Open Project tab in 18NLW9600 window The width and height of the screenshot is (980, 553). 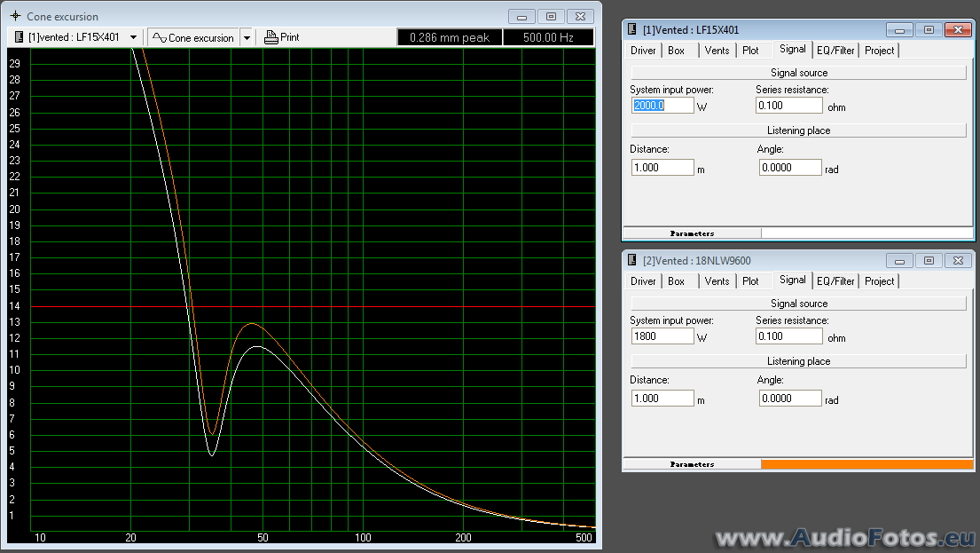(880, 281)
